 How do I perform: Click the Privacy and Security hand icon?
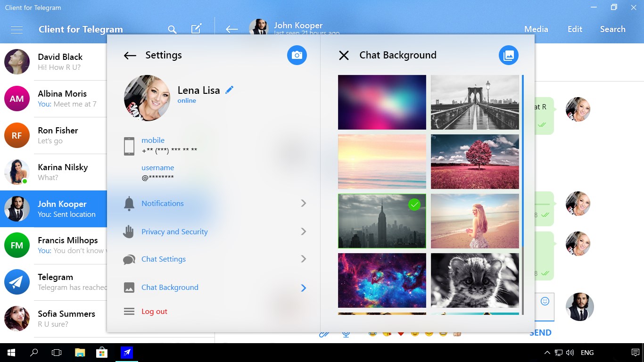pos(129,231)
